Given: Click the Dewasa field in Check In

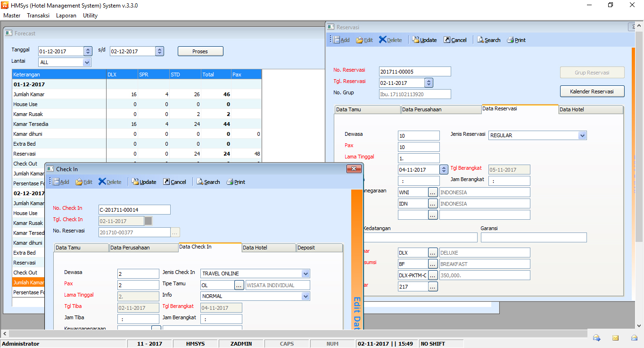Looking at the screenshot, I should (x=138, y=273).
